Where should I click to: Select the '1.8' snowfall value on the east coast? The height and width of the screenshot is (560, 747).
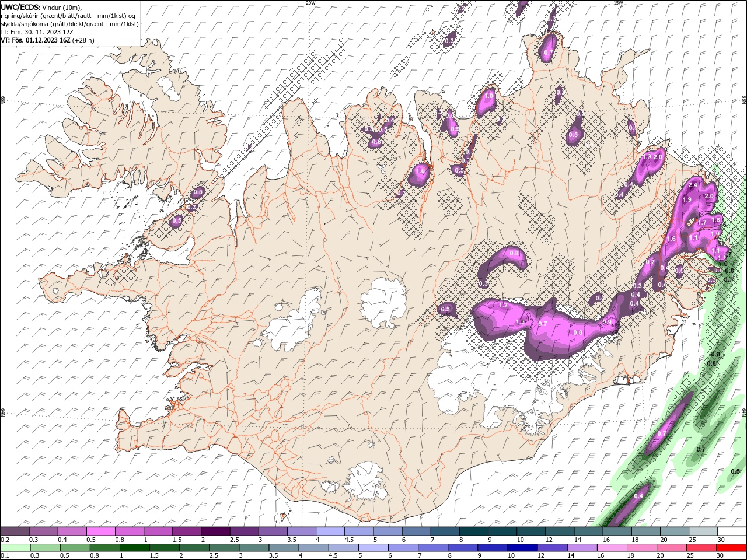pos(716,219)
